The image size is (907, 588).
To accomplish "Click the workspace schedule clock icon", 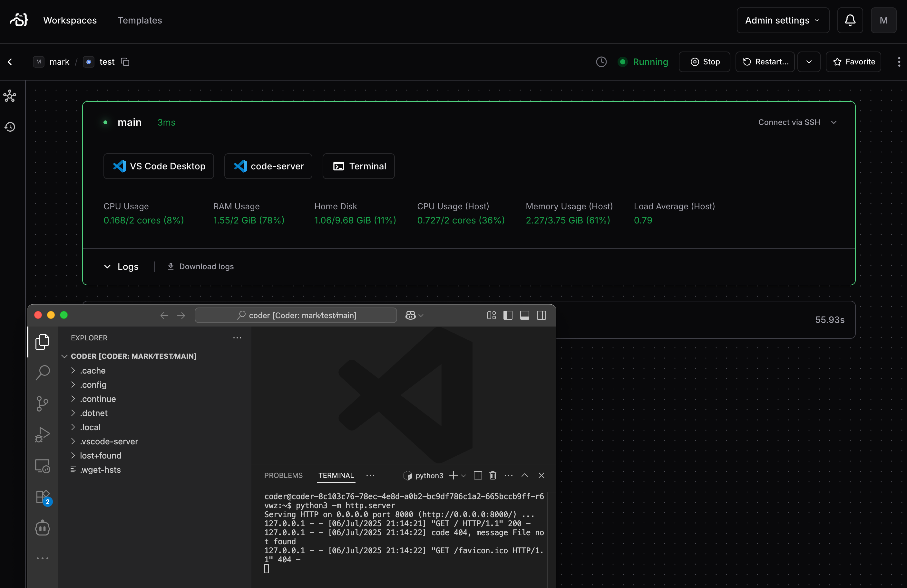I will click(601, 62).
